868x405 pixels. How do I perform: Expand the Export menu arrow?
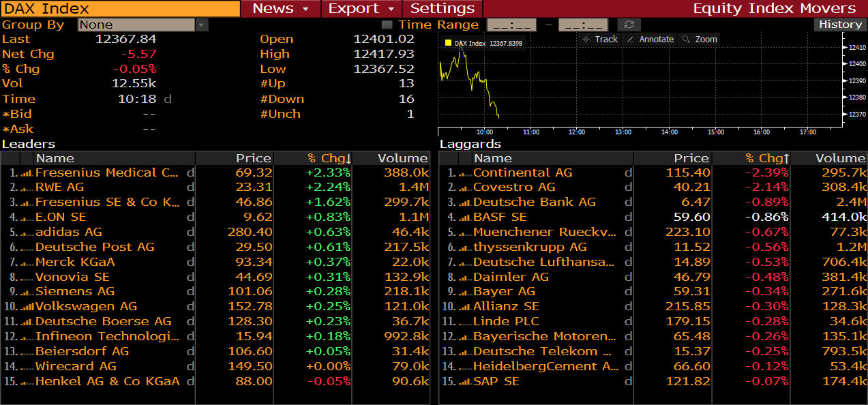(x=391, y=9)
